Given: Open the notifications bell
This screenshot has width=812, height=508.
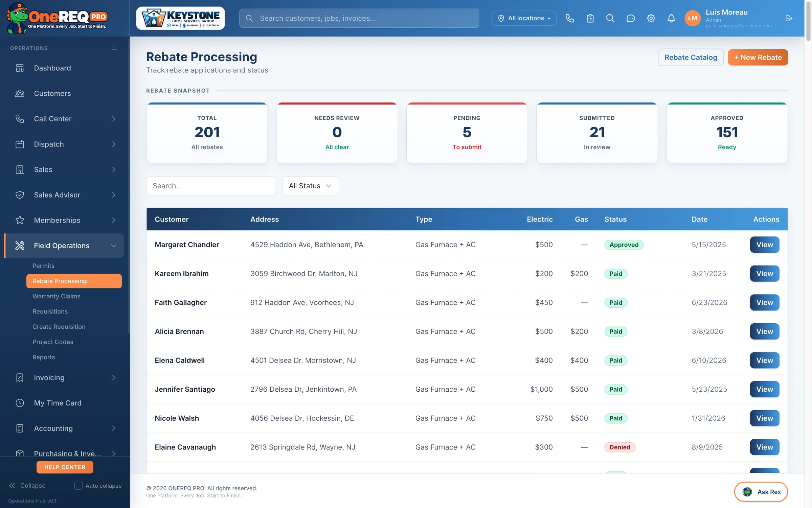Looking at the screenshot, I should click(x=671, y=18).
